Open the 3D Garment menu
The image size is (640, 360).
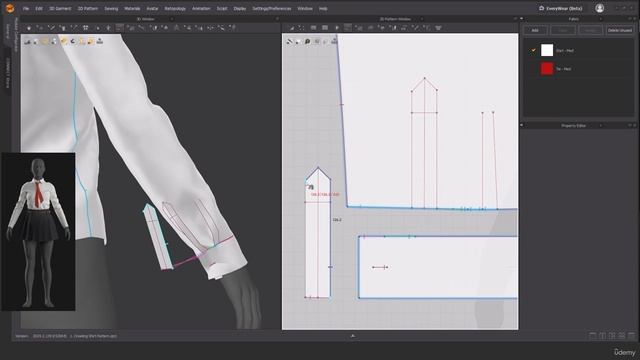[x=60, y=9]
